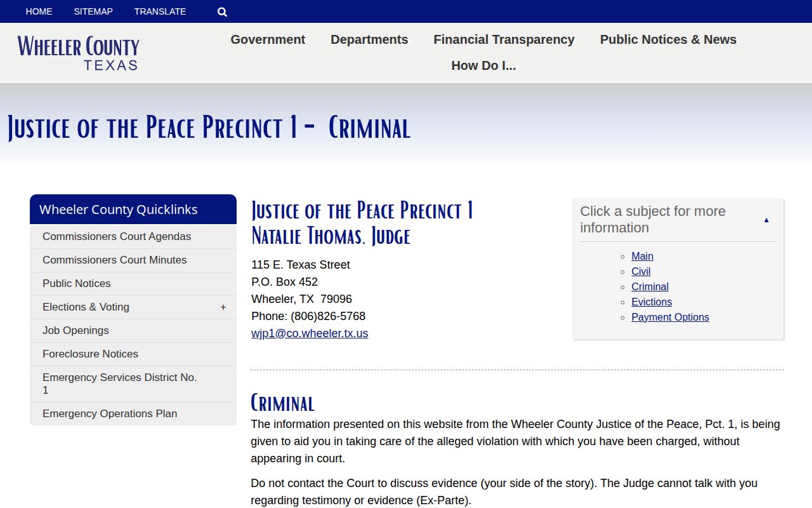
Task: Go to HOME in top bar
Action: point(39,11)
